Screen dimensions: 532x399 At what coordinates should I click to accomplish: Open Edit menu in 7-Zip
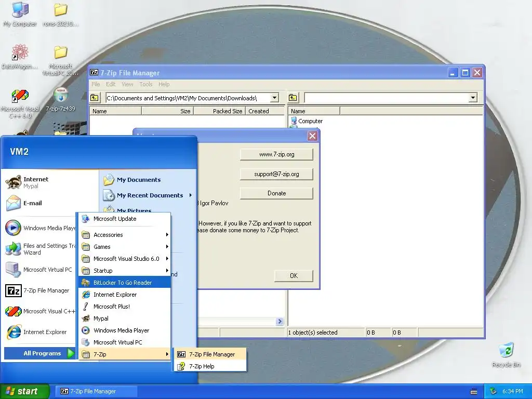[111, 84]
